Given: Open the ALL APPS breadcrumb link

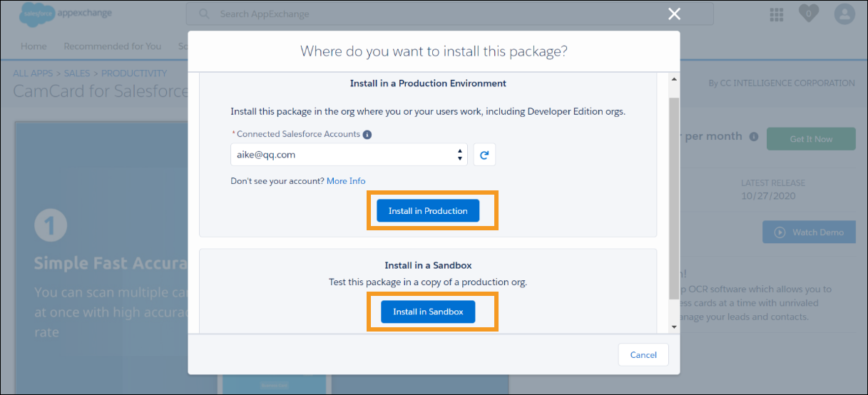Looking at the screenshot, I should tap(34, 73).
